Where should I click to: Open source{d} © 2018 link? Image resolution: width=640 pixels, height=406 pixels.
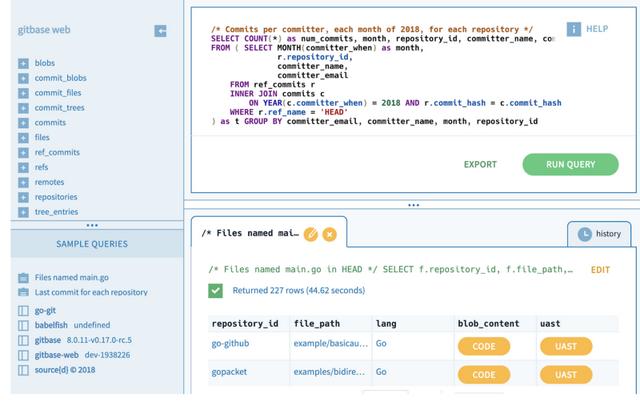tap(65, 370)
